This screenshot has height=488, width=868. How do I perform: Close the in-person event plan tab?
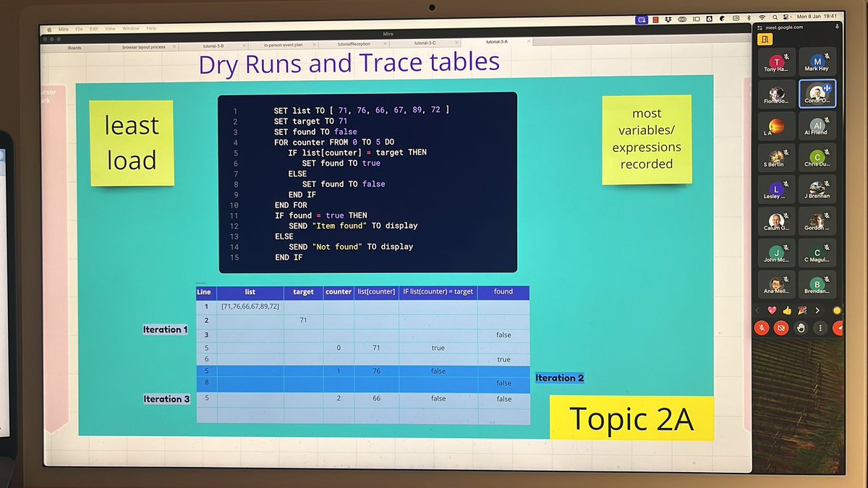(x=316, y=45)
